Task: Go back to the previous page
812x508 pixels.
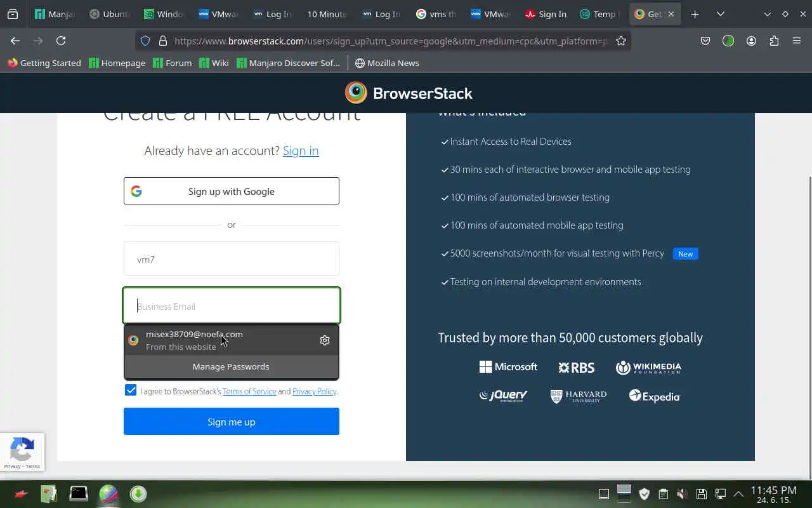Action: coord(15,41)
